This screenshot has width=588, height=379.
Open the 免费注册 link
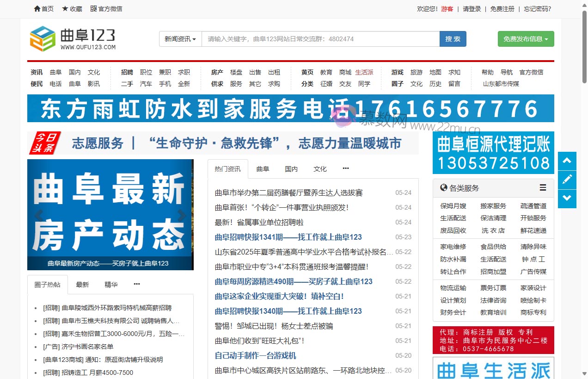502,9
